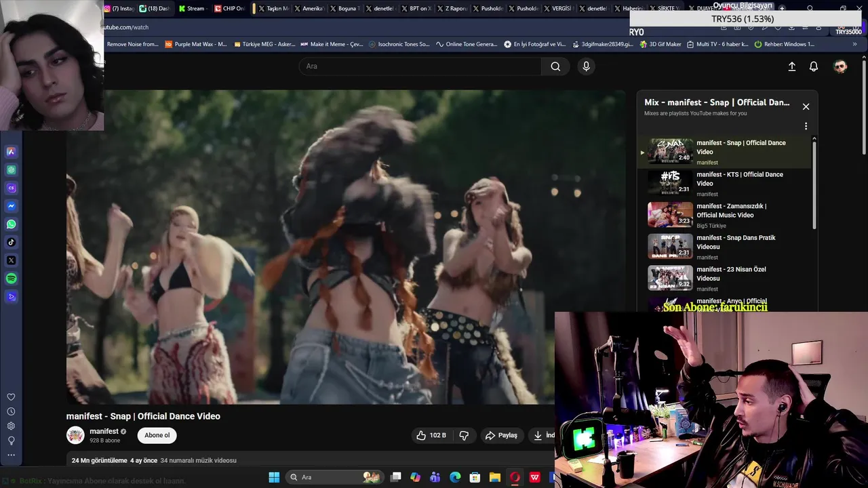
Task: Switch to the '(18) Dash' browser tab
Action: [155, 9]
